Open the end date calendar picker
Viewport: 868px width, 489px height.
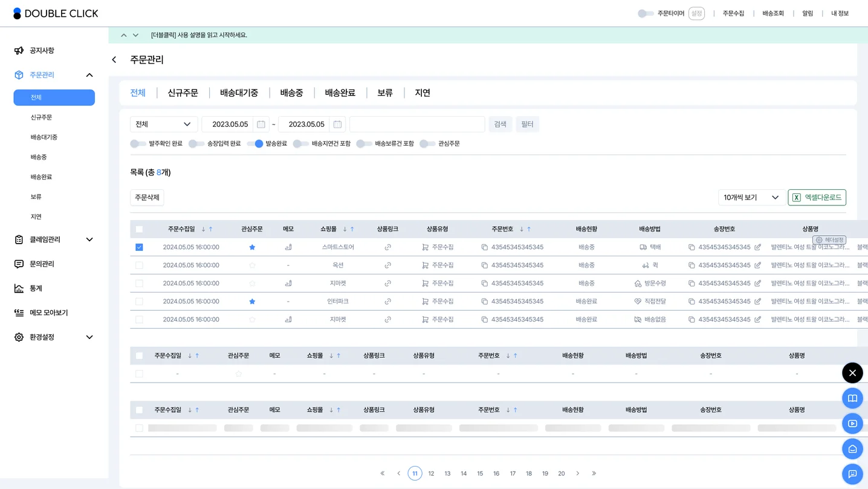pyautogui.click(x=337, y=125)
